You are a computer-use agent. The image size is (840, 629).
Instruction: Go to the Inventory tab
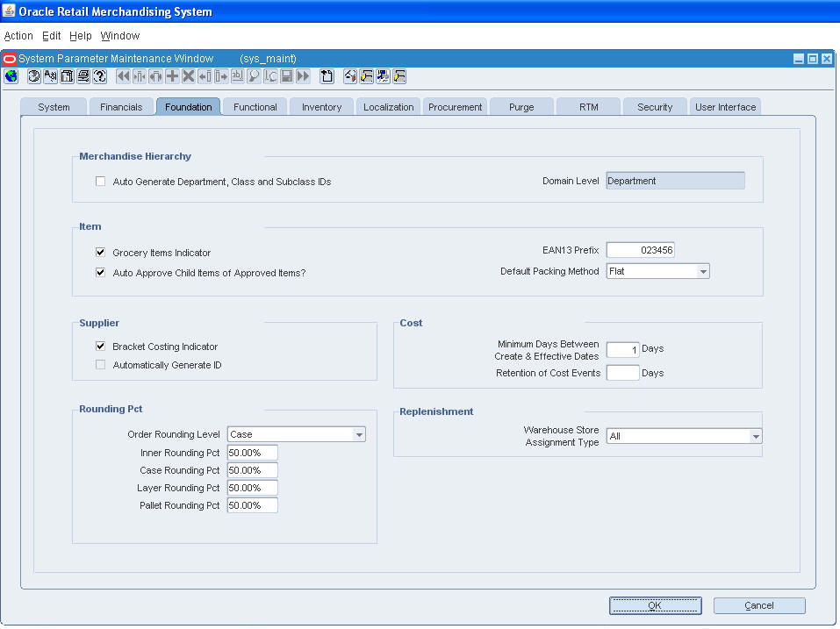click(x=321, y=107)
